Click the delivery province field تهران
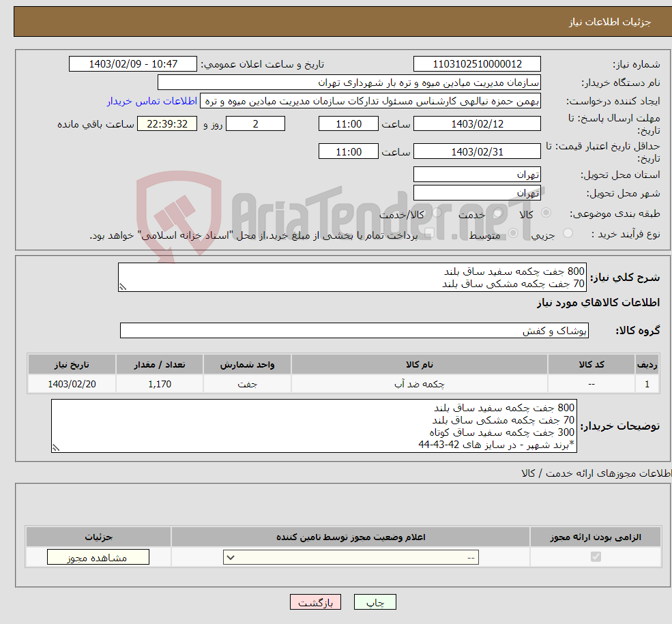672x624 pixels. 477,175
